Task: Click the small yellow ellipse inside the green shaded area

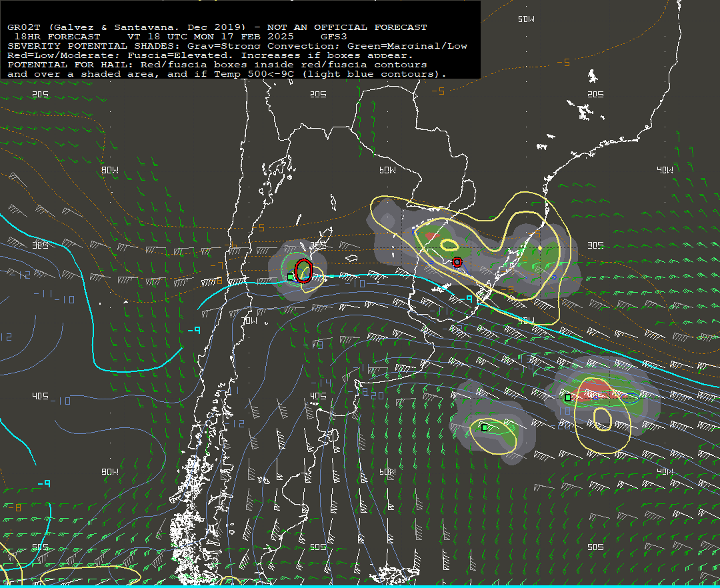Action: point(449,245)
